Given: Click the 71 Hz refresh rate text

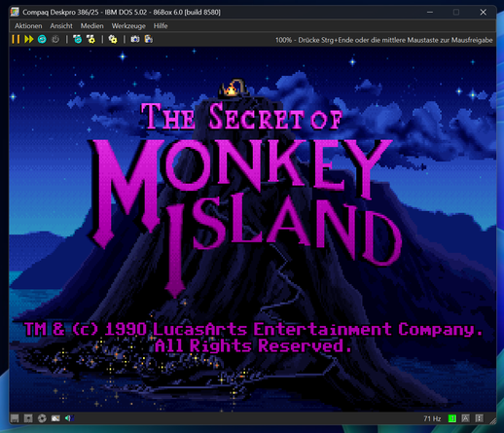Looking at the screenshot, I should pyautogui.click(x=432, y=418).
